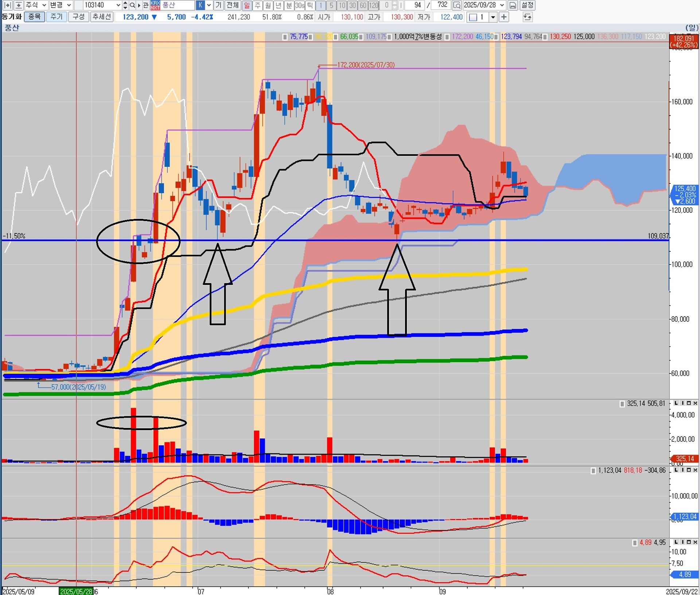This screenshot has height=595, width=700.
Task: Toggle the checkbox before 75,775 indicator
Action: 285,37
